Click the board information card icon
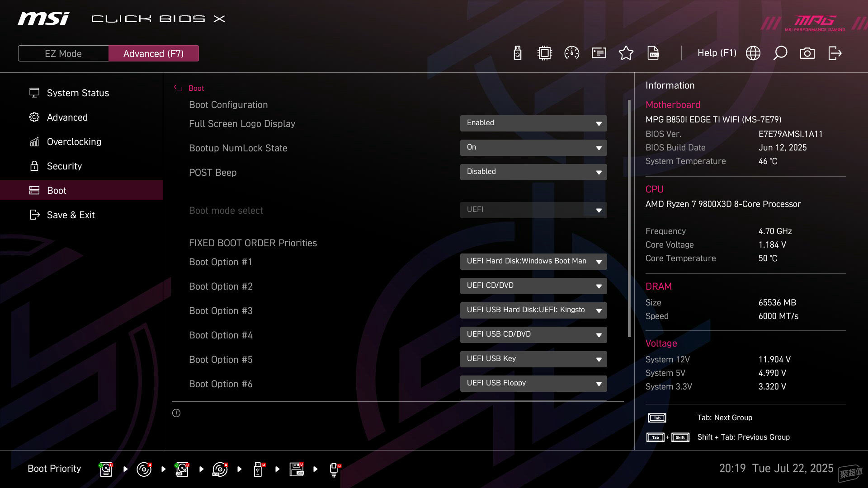 (599, 53)
